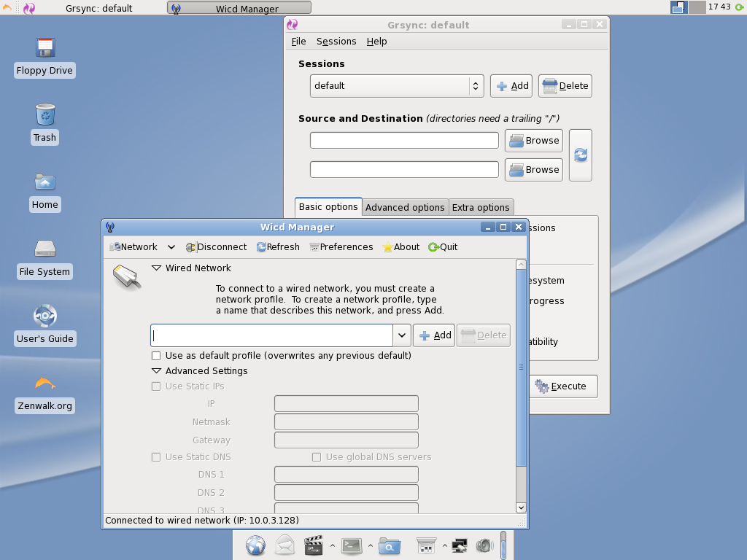The image size is (747, 560).
Task: Click the panel volume slider bar
Action: (503, 545)
